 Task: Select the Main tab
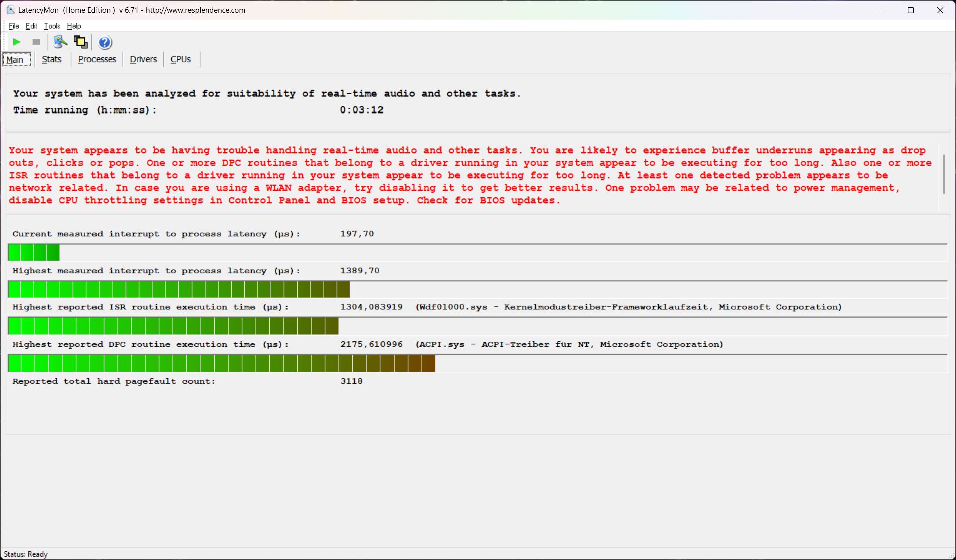coord(15,59)
